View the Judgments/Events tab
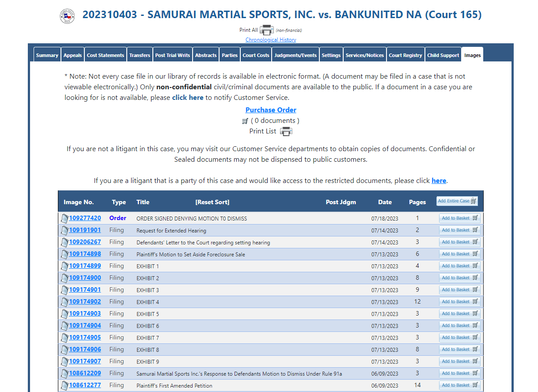 [296, 55]
